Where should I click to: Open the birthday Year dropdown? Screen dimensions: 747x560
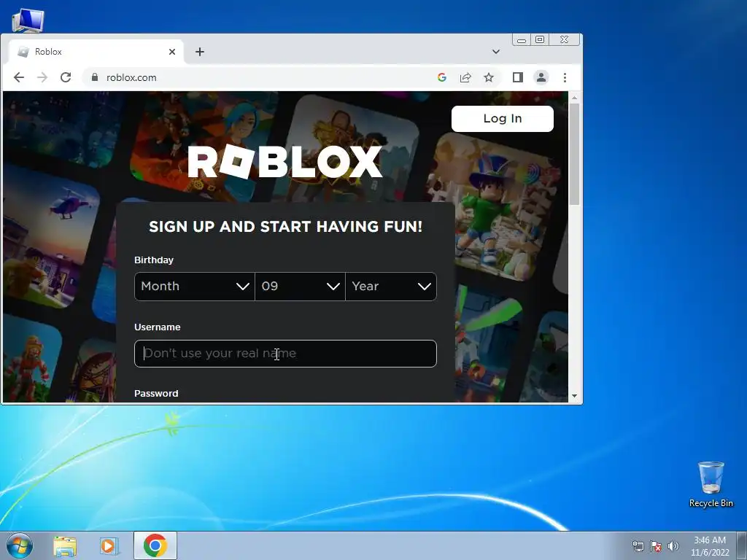391,286
